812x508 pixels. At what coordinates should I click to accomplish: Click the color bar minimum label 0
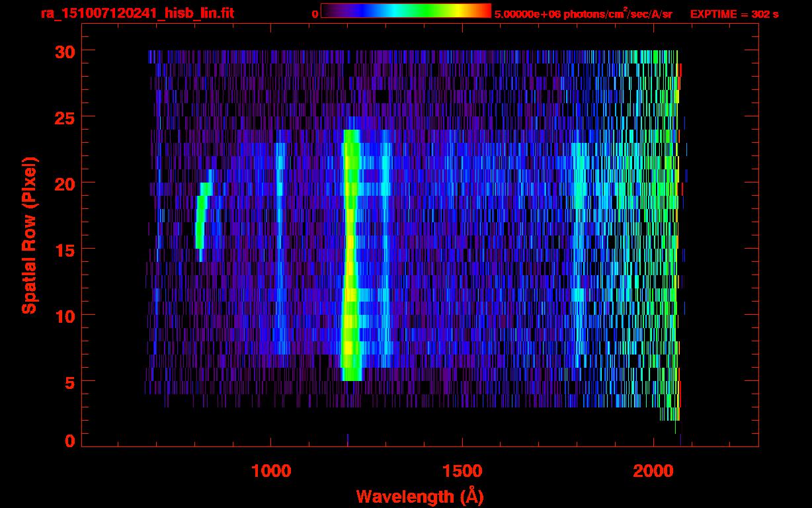pos(315,14)
